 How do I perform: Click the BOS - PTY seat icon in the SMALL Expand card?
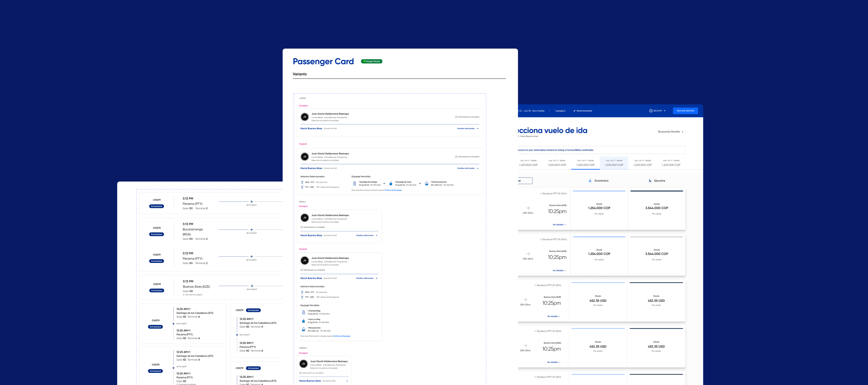pos(302,292)
